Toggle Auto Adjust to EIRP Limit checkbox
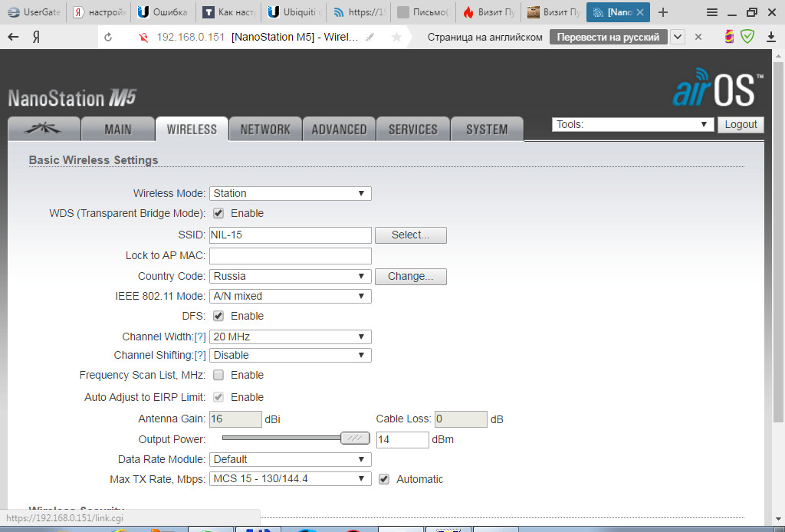The width and height of the screenshot is (785, 532). pyautogui.click(x=218, y=397)
